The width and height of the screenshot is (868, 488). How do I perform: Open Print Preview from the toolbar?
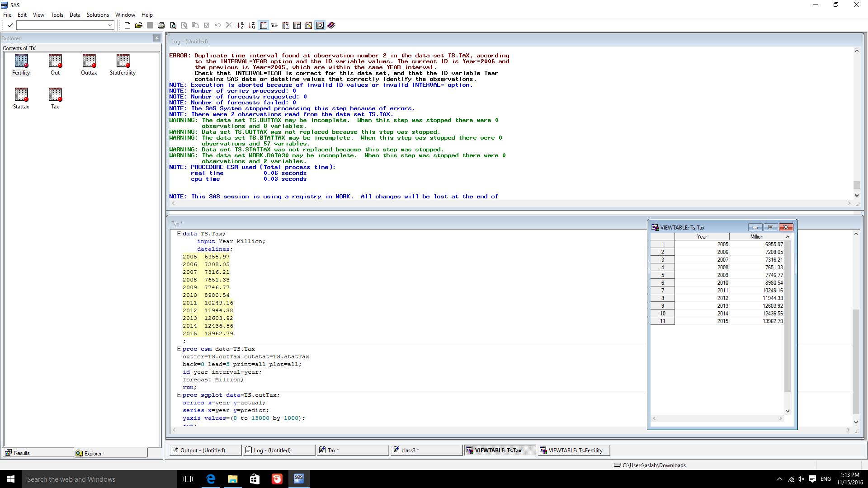[x=173, y=25]
